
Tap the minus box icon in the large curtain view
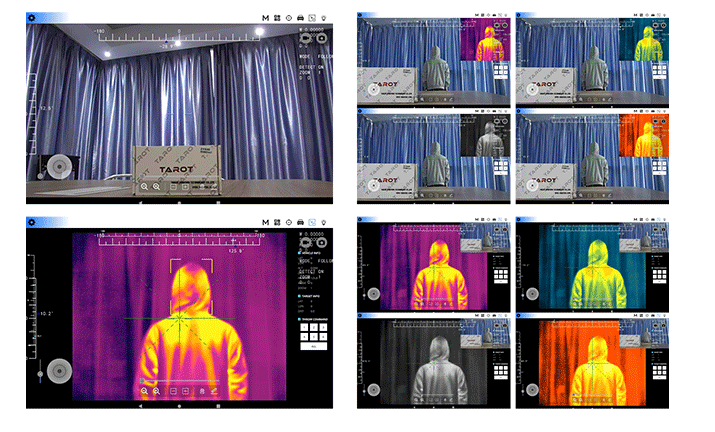tap(173, 187)
